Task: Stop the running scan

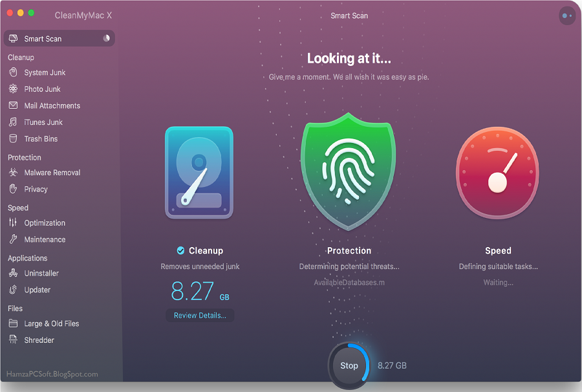Action: click(349, 365)
